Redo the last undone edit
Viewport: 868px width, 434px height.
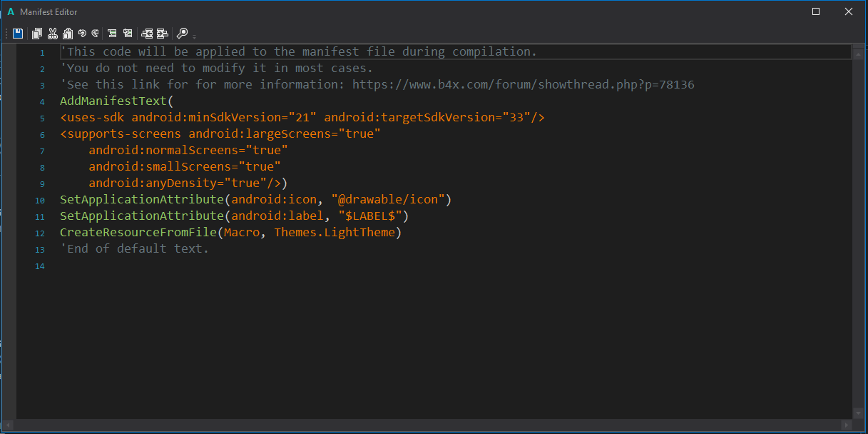click(x=95, y=33)
